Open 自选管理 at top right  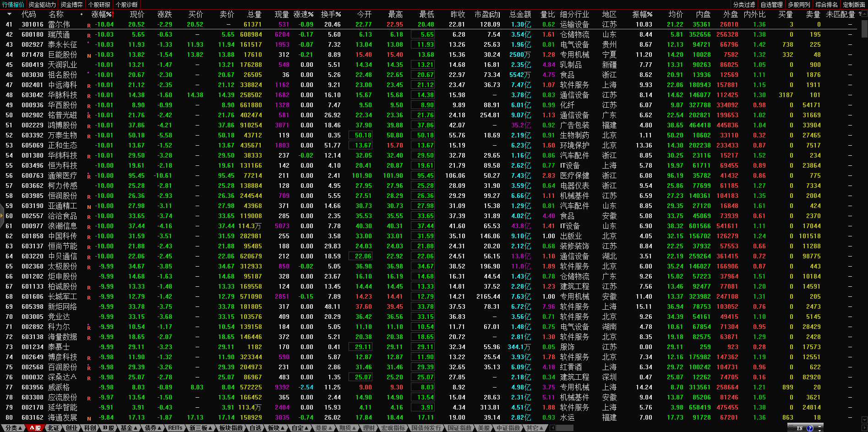[771, 5]
